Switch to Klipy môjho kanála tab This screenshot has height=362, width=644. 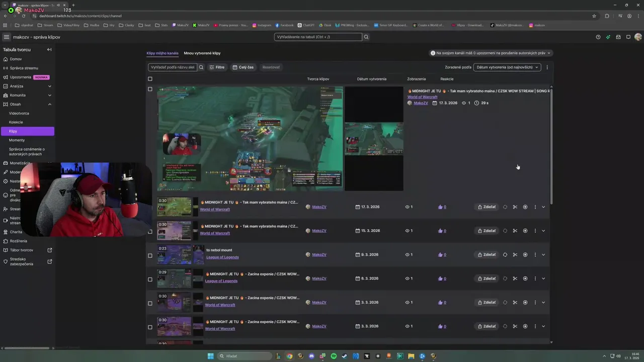[x=163, y=53]
